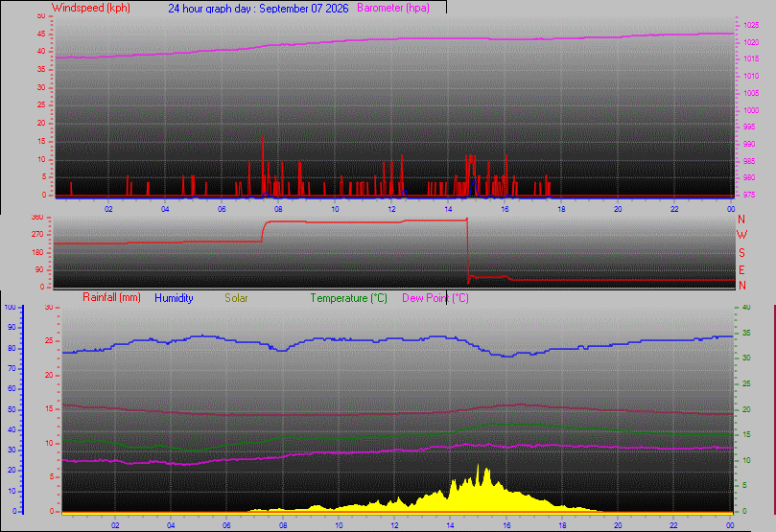
Task: Click the 100 value on humidity axis
Action: click(x=10, y=307)
